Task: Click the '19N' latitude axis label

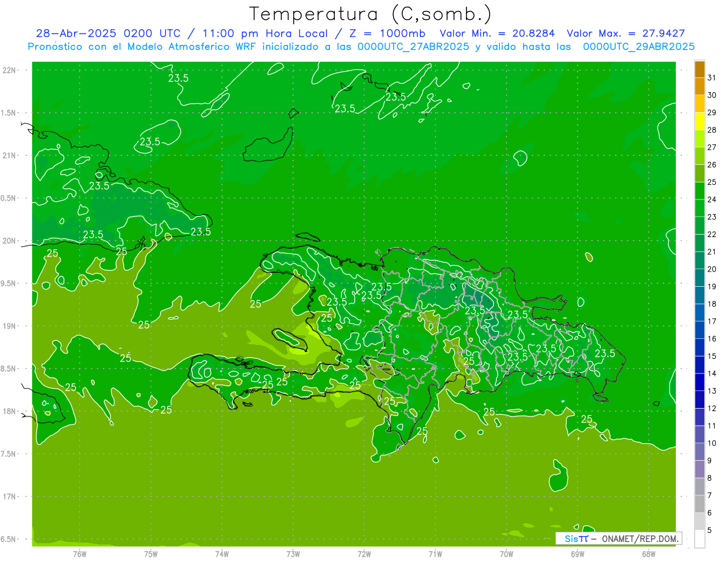Action: pyautogui.click(x=10, y=326)
